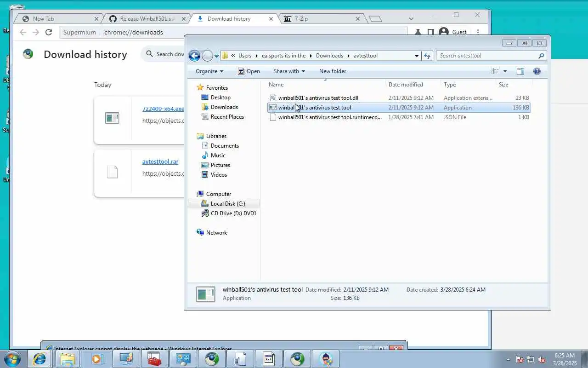The height and width of the screenshot is (368, 588).
Task: Open the Documents library
Action: (225, 146)
